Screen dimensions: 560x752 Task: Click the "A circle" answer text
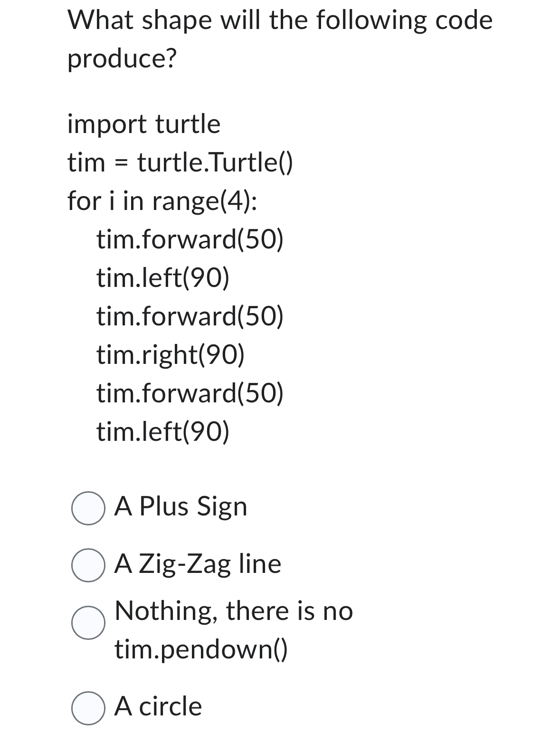[x=158, y=707]
